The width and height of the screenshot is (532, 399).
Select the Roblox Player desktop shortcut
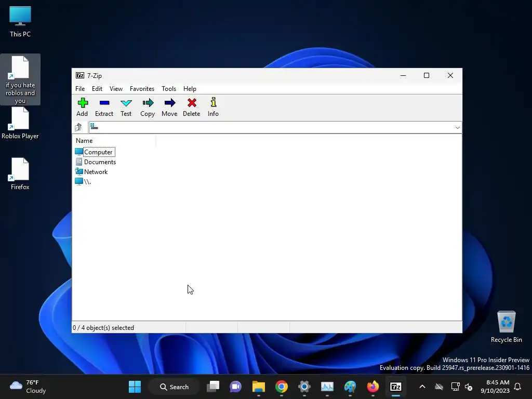20,123
